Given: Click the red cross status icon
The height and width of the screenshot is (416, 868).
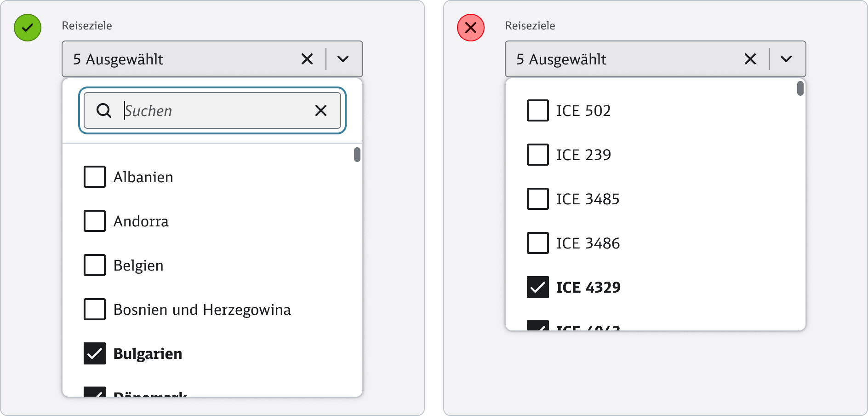Looking at the screenshot, I should (x=470, y=28).
